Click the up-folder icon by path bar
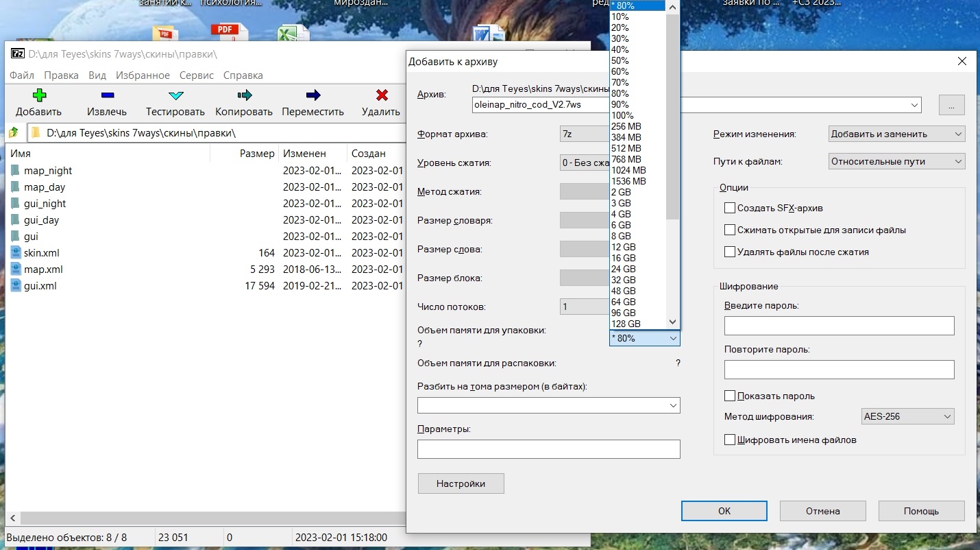 tap(14, 132)
